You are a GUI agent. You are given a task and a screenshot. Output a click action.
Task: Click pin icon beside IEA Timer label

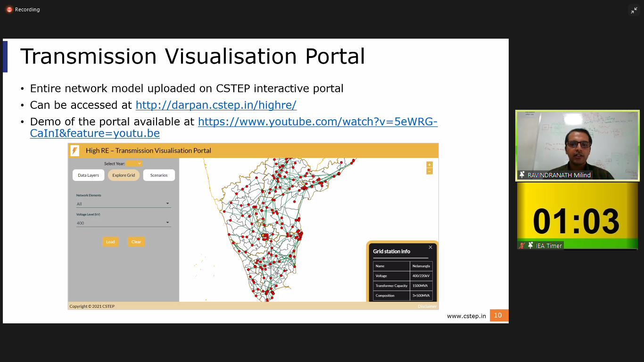[x=530, y=246]
